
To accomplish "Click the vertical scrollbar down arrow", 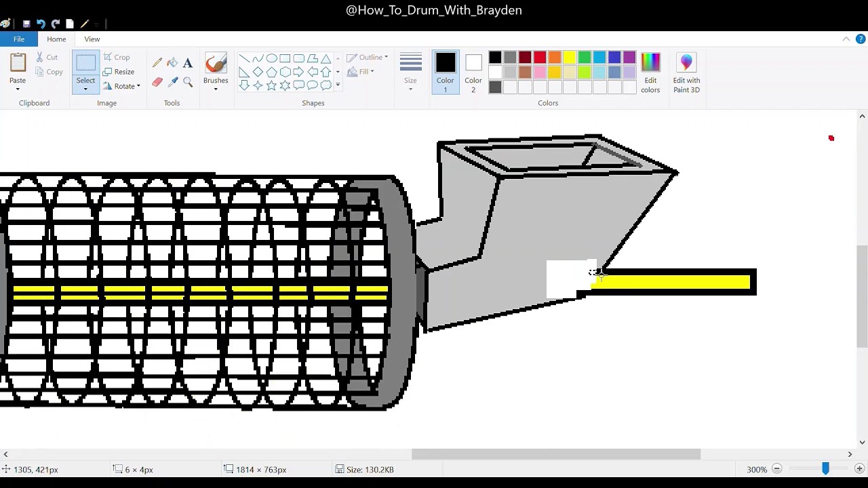I will coord(863,443).
